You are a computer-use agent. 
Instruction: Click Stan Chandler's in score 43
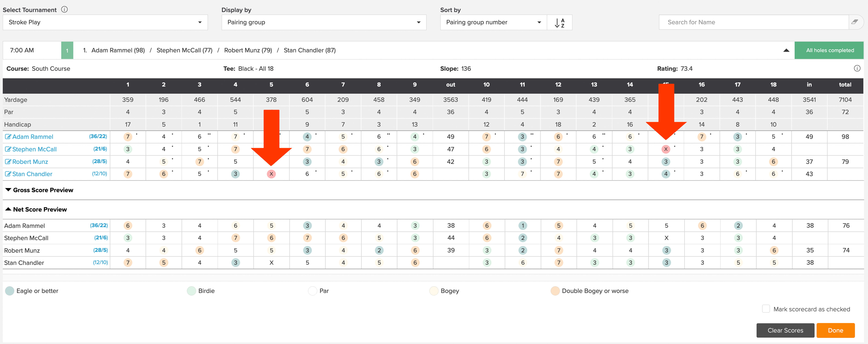[x=809, y=174]
